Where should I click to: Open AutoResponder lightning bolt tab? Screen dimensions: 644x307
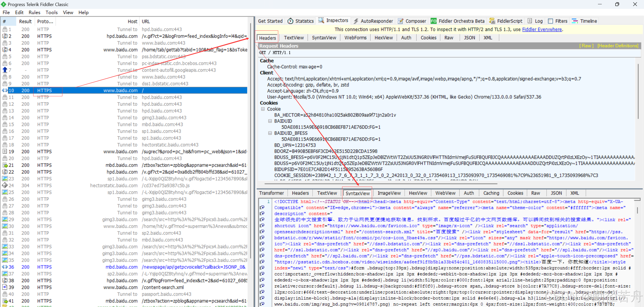coord(356,21)
